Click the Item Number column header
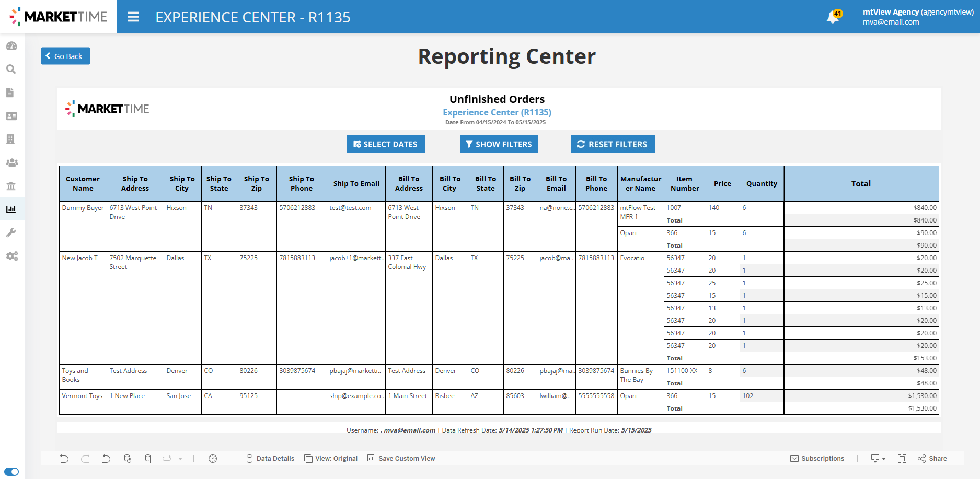This screenshot has height=479, width=980. pos(685,183)
